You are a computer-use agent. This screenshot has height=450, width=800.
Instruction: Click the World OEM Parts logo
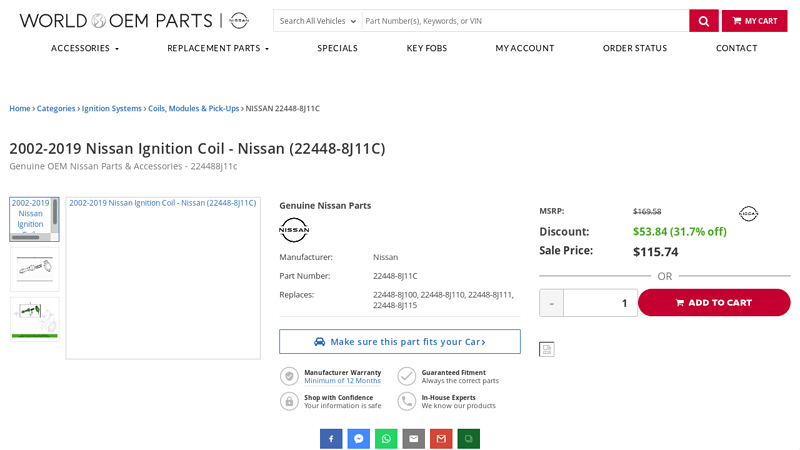pyautogui.click(x=133, y=21)
